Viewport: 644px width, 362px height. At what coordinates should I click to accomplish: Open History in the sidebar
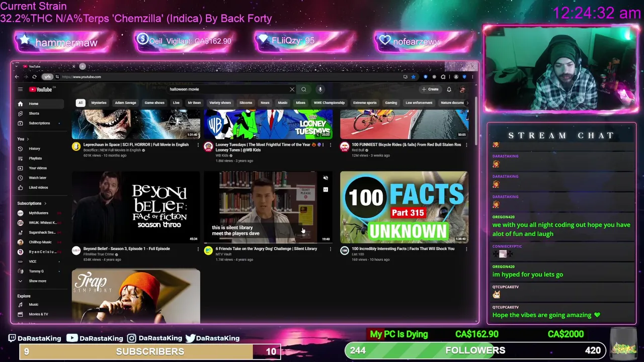click(39, 149)
